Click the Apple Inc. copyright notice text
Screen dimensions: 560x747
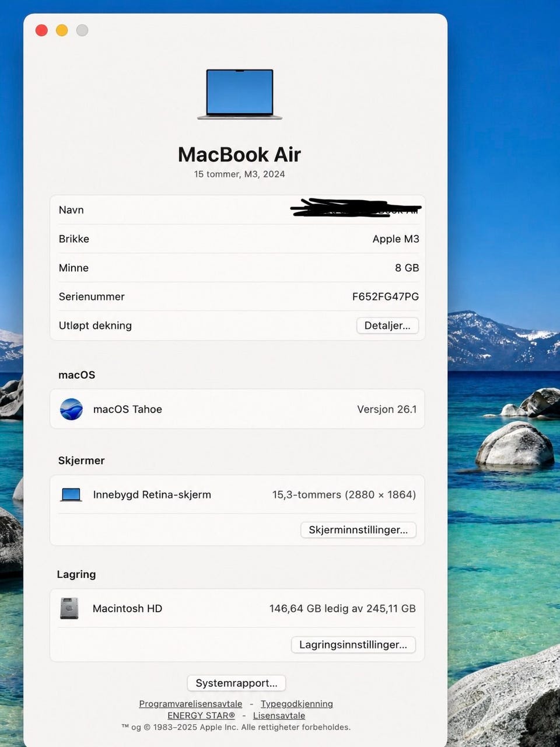236,727
